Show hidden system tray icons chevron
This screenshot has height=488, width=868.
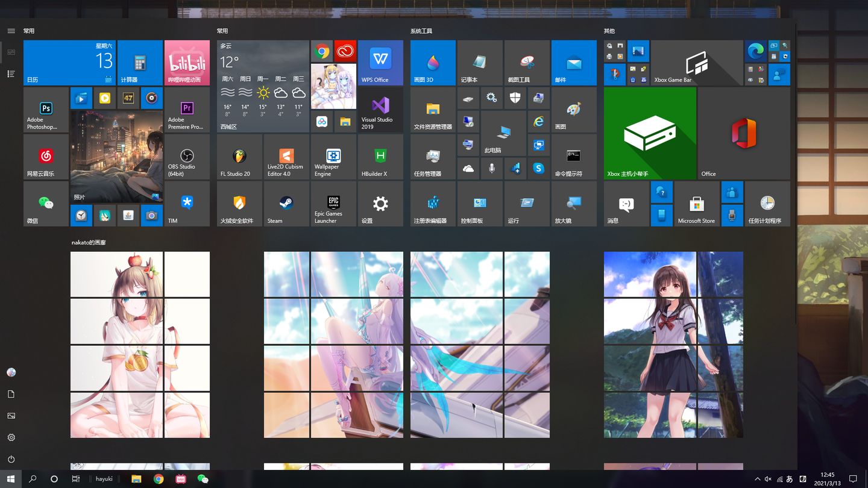[x=757, y=479]
